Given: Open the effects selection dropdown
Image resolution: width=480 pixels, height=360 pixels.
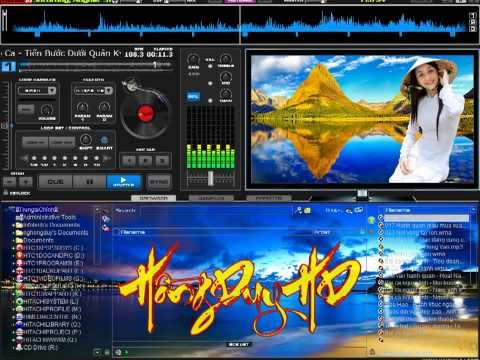Looking at the screenshot, I should tap(93, 91).
